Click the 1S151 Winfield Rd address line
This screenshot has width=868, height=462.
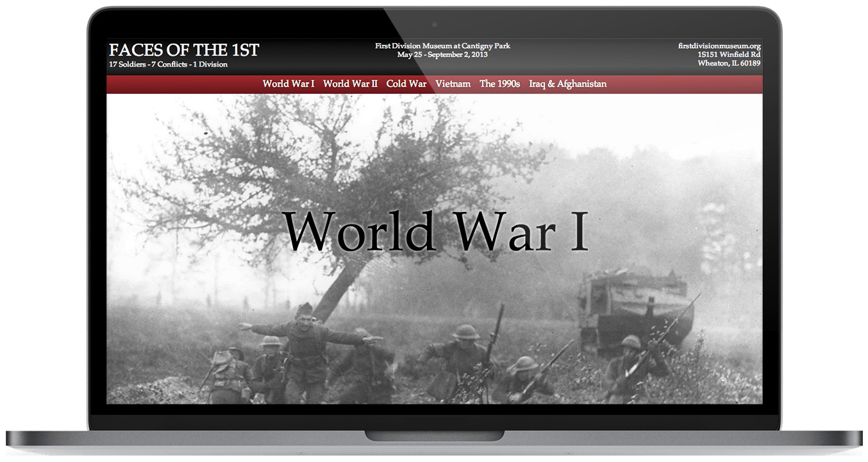[729, 55]
